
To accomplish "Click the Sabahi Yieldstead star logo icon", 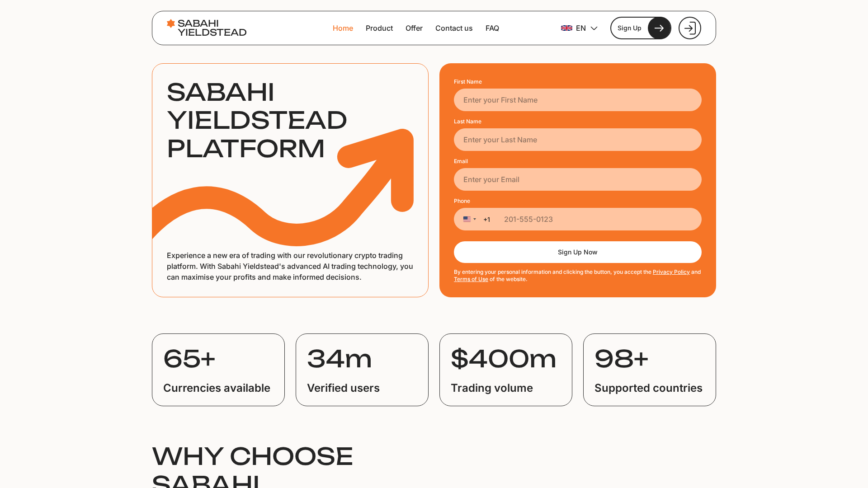I will (170, 23).
